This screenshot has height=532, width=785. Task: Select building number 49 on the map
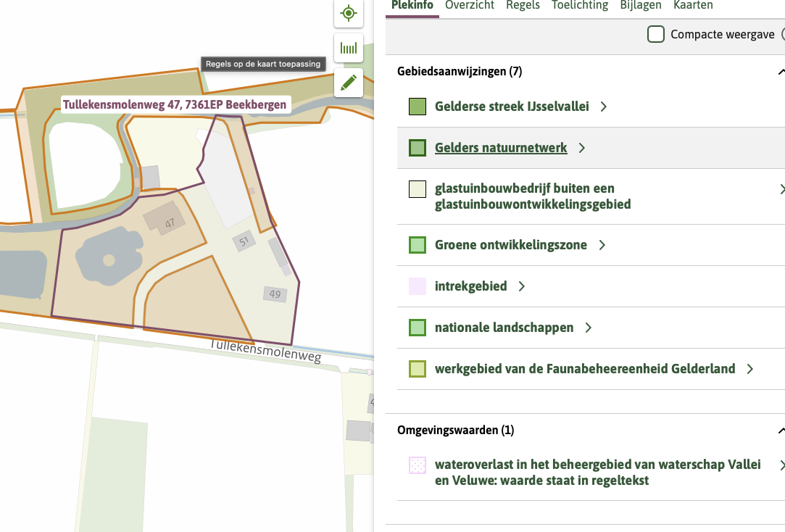point(275,294)
